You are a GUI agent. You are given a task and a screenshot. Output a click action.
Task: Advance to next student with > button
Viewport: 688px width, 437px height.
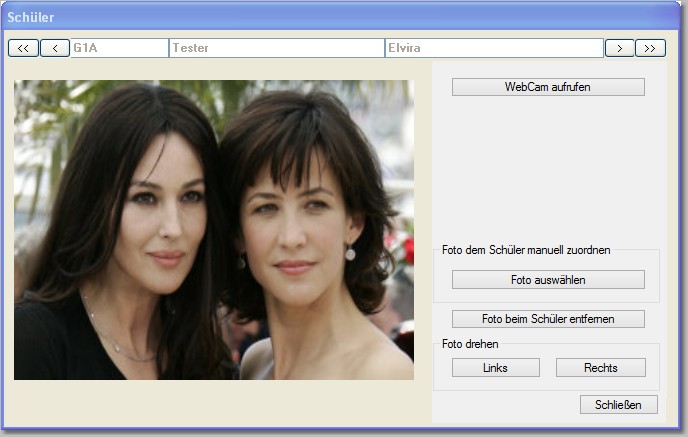tap(620, 48)
